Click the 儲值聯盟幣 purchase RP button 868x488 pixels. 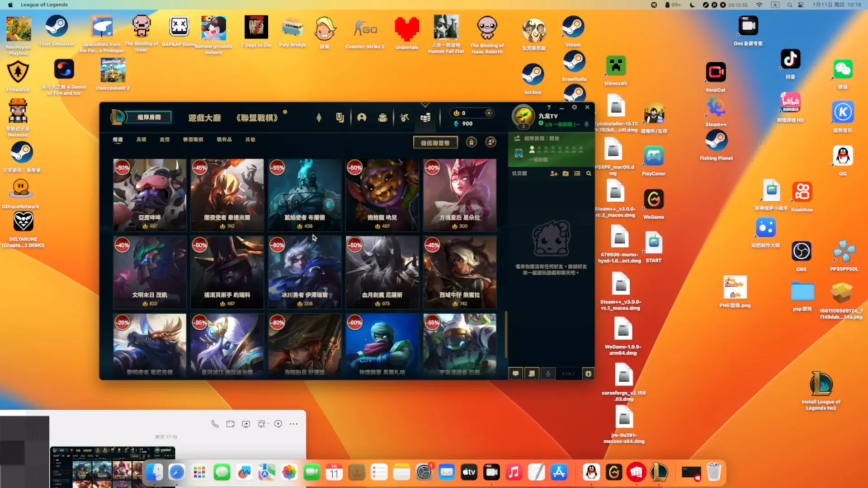point(435,143)
